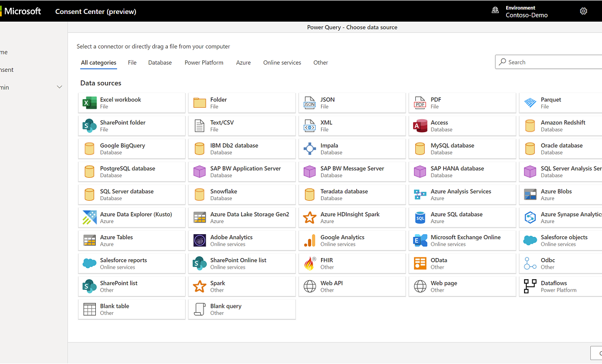Screen dimensions: 602x364
Task: Select the Blank table option
Action: (x=132, y=309)
